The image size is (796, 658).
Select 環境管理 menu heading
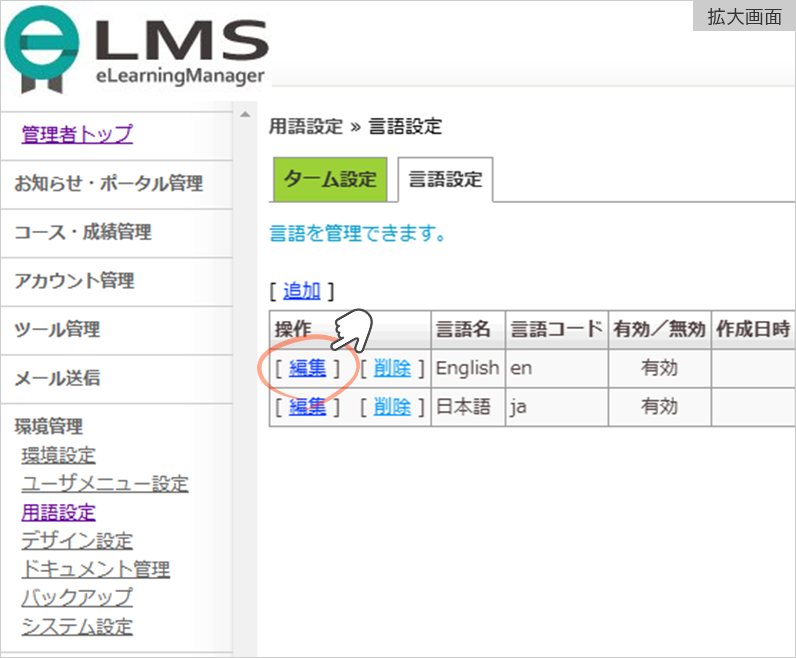pyautogui.click(x=48, y=426)
